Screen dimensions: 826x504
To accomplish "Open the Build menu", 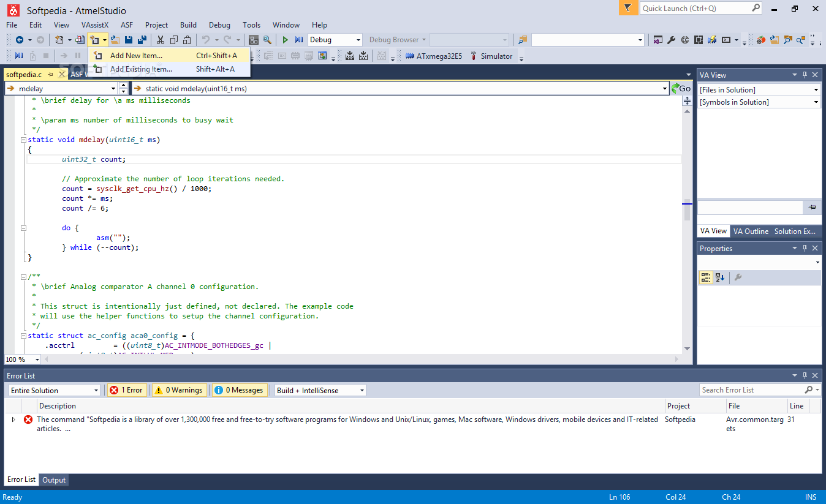I will coord(189,25).
